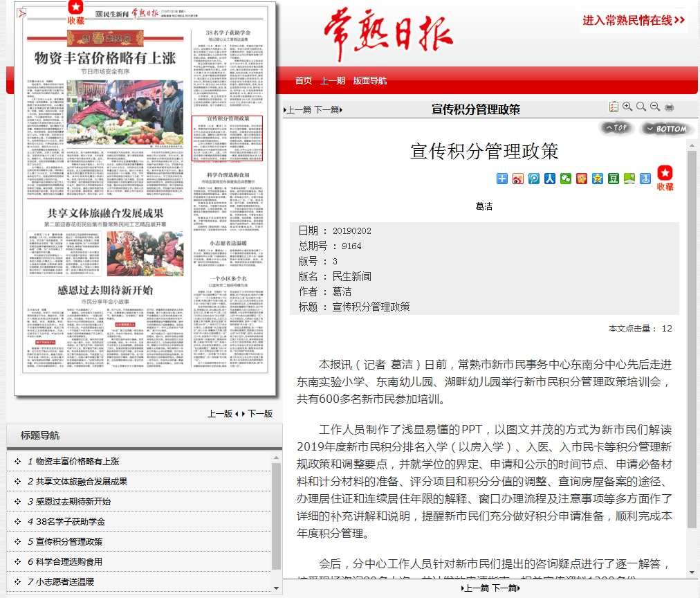Share the article to QQ Zone
The image size is (700, 598).
[598, 179]
